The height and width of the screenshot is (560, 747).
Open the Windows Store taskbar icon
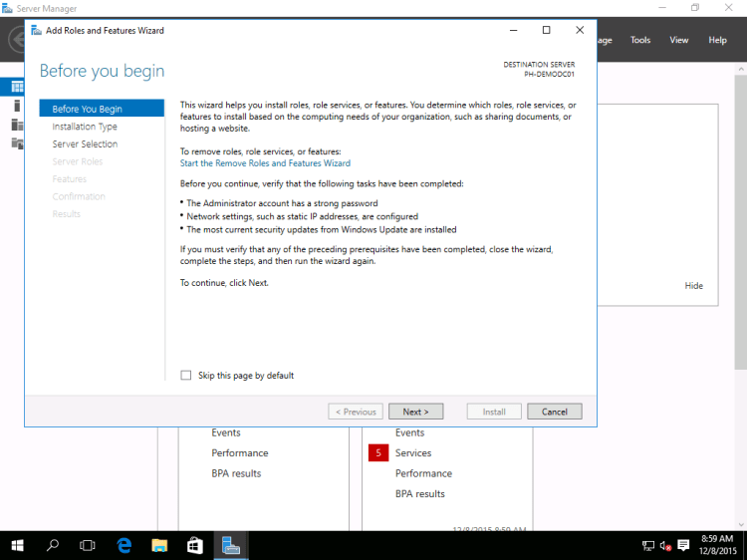click(x=195, y=545)
